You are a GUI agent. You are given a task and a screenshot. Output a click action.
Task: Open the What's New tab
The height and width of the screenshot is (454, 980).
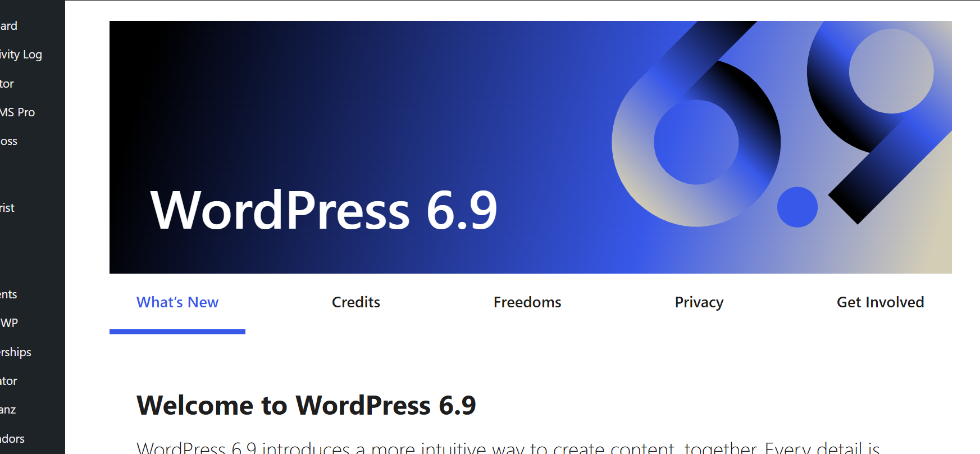click(177, 303)
